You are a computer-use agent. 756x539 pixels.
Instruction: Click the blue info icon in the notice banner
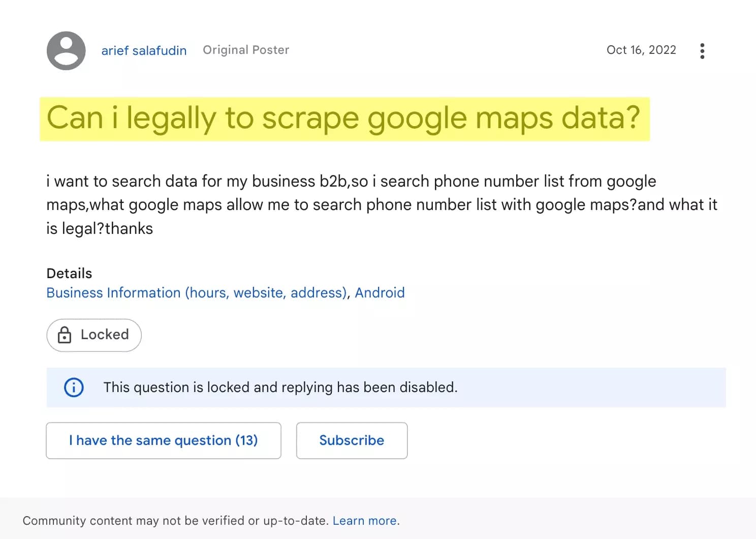pyautogui.click(x=74, y=387)
